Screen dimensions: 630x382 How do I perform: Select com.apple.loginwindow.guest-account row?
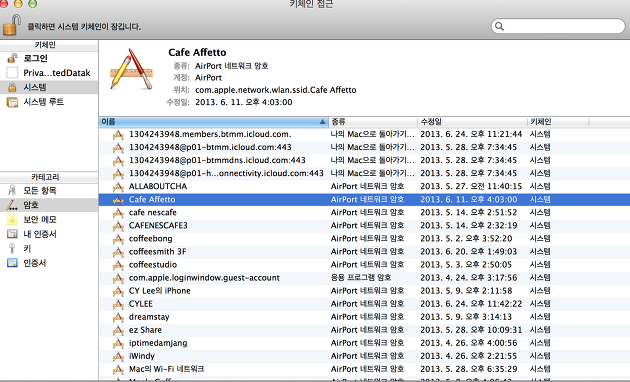[364, 278]
